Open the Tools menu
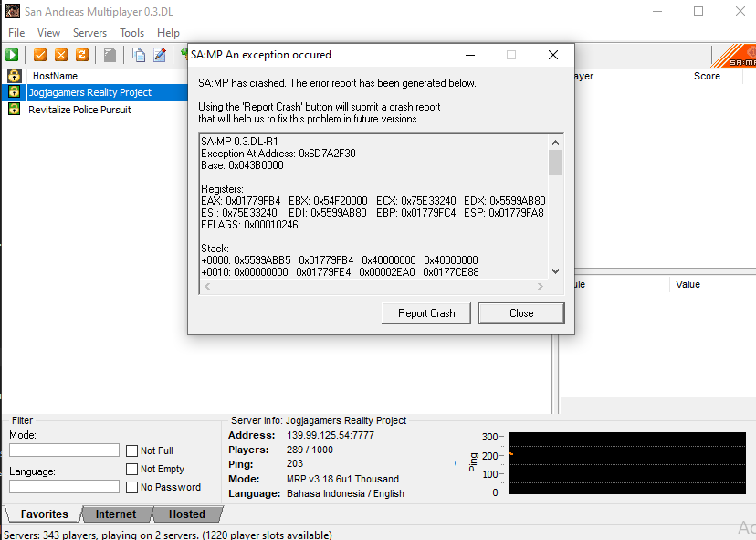The height and width of the screenshot is (540, 756). click(x=132, y=33)
